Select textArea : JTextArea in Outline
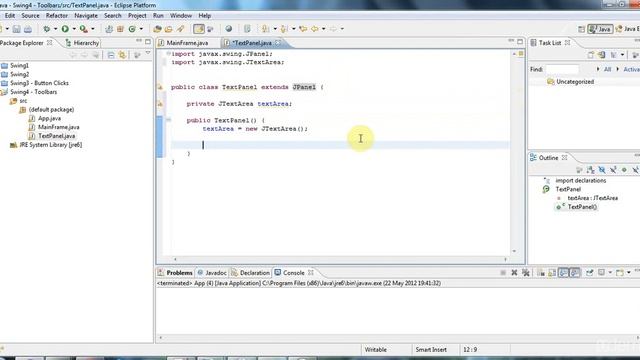The width and height of the screenshot is (640, 360). point(592,198)
